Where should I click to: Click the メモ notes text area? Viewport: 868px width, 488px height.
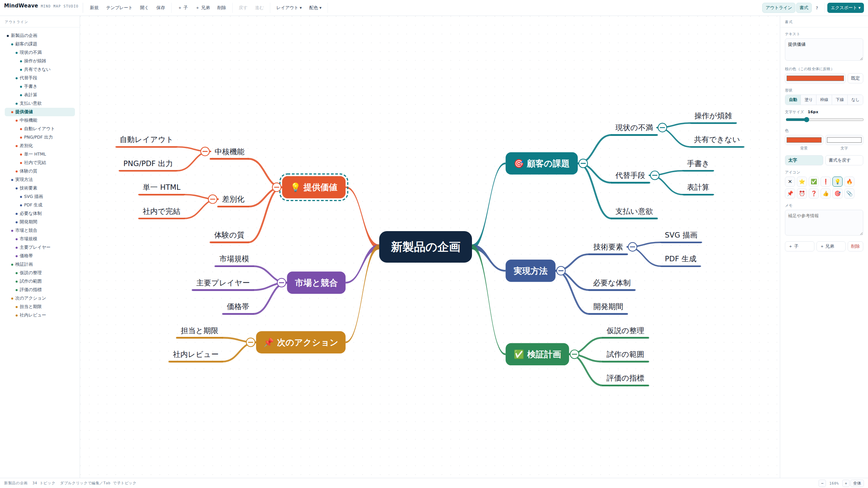tap(824, 223)
